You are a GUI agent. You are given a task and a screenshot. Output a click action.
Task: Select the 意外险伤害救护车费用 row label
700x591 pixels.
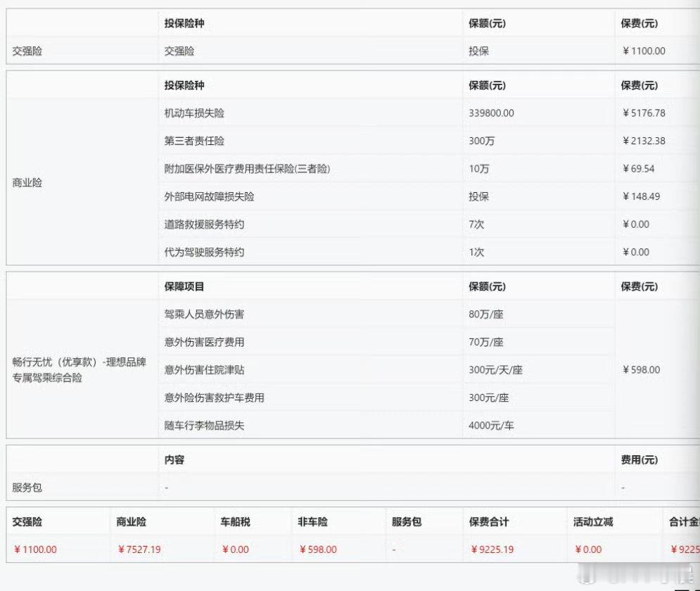[x=215, y=398]
